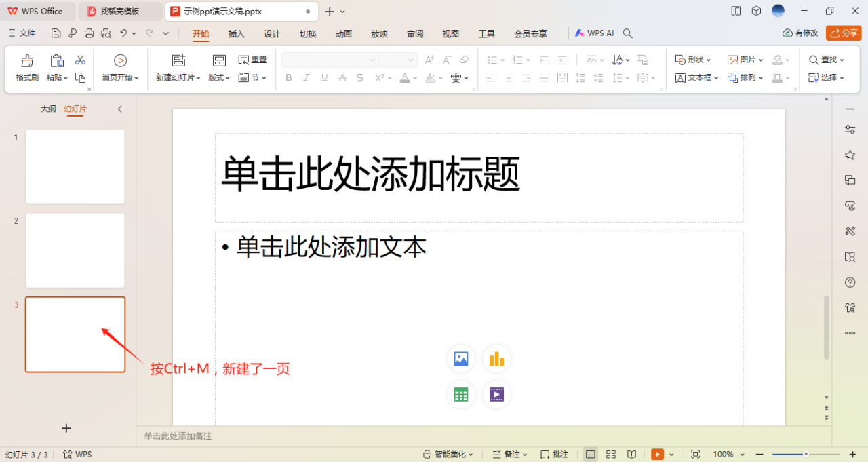
Task: Select the Format Painter (格式刷) tool
Action: [26, 67]
